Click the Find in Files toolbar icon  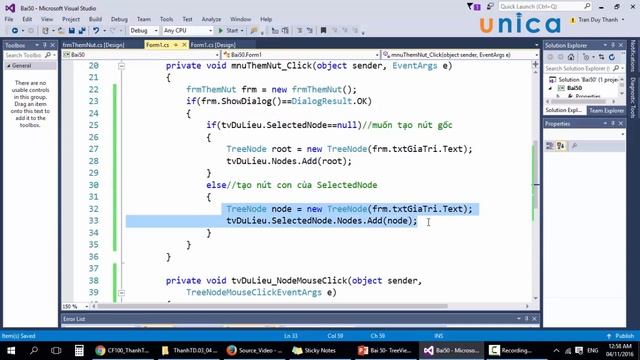(254, 31)
